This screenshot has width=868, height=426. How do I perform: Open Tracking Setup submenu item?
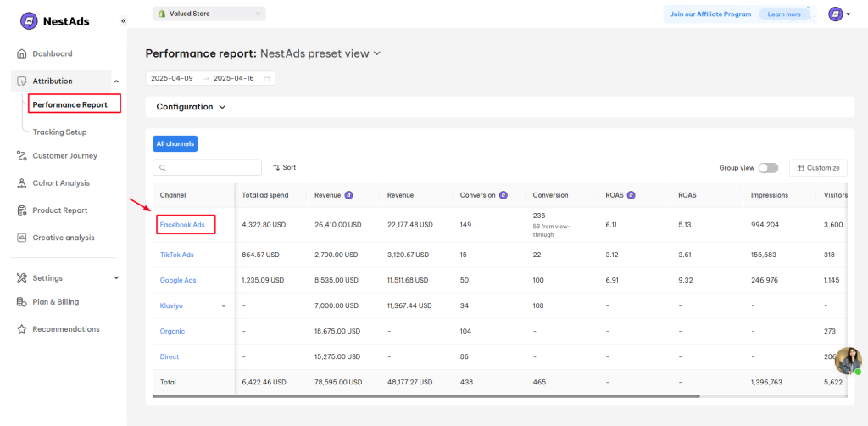click(x=59, y=132)
